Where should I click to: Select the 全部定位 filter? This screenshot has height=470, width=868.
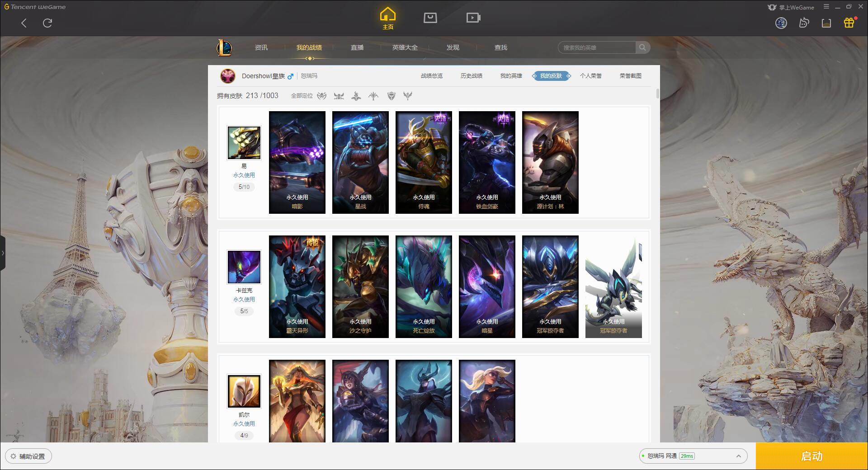(302, 96)
